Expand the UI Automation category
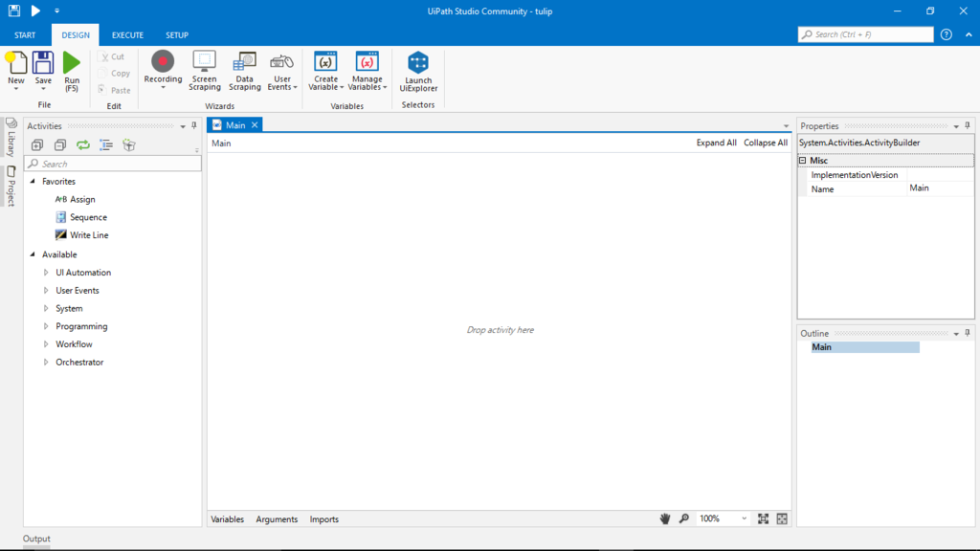This screenshot has height=551, width=980. pyautogui.click(x=46, y=273)
